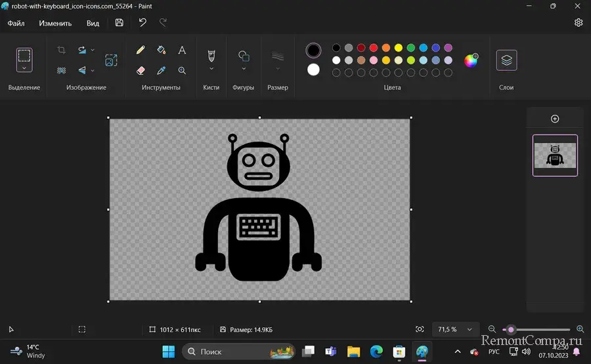Toggle the Layers panel button
Screen dimensions: 591x364
point(506,60)
